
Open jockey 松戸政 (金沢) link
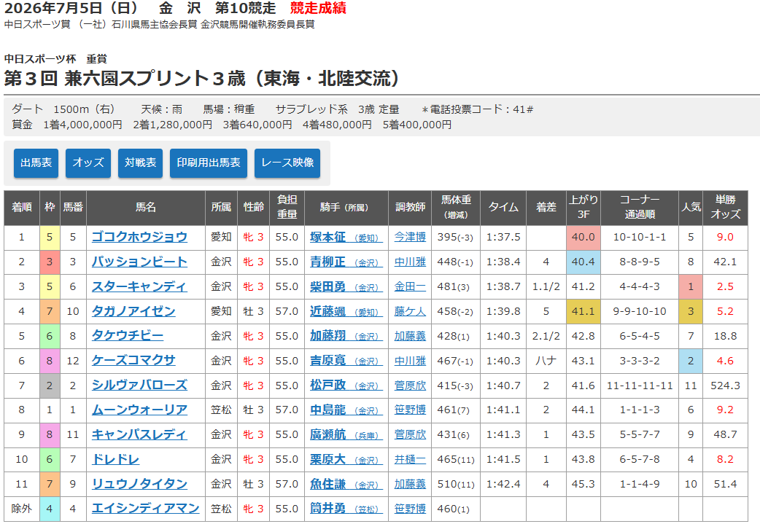point(346,386)
